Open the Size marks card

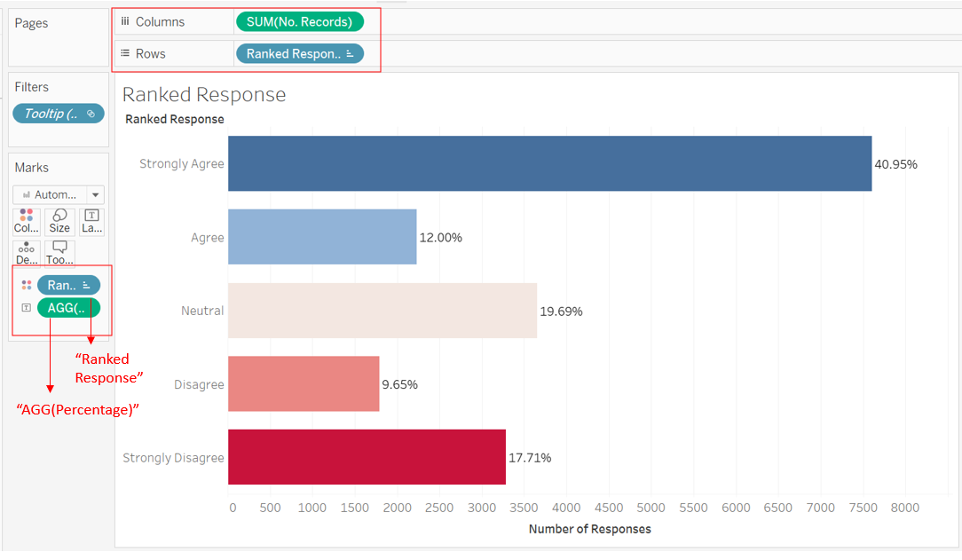(x=59, y=221)
